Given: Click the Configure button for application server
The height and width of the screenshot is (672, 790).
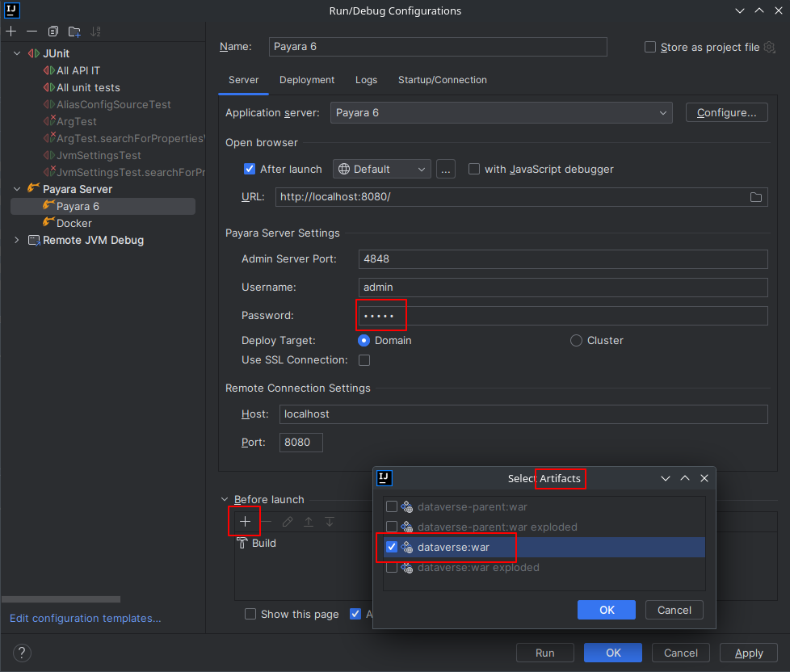Looking at the screenshot, I should [726, 112].
